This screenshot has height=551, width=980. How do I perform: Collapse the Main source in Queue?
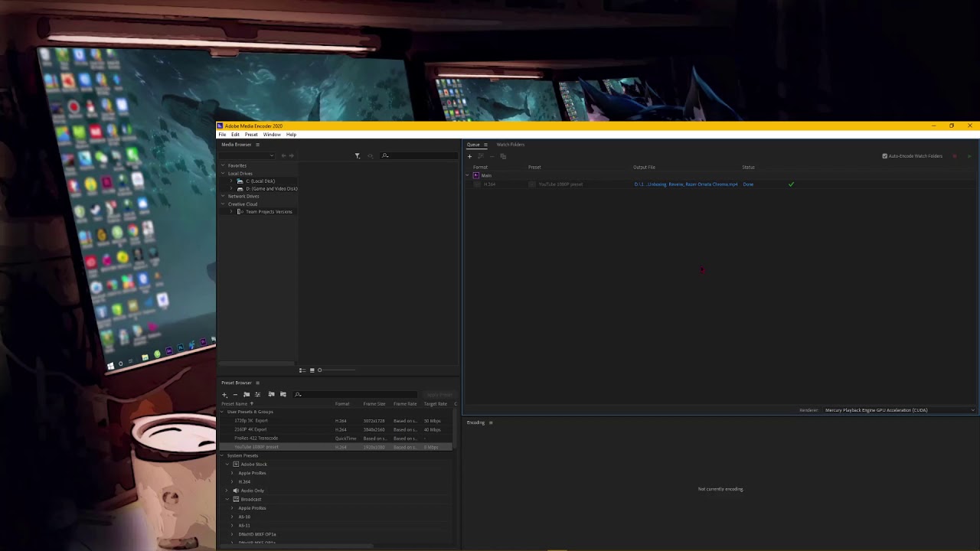pyautogui.click(x=468, y=175)
